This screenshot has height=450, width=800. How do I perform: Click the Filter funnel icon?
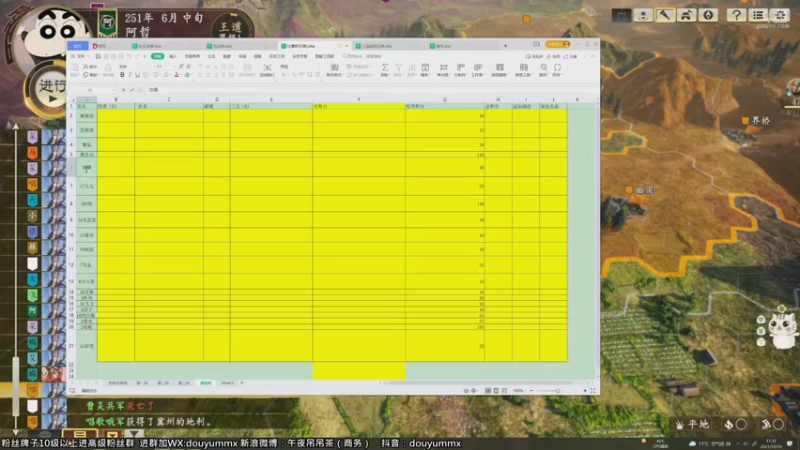(398, 67)
